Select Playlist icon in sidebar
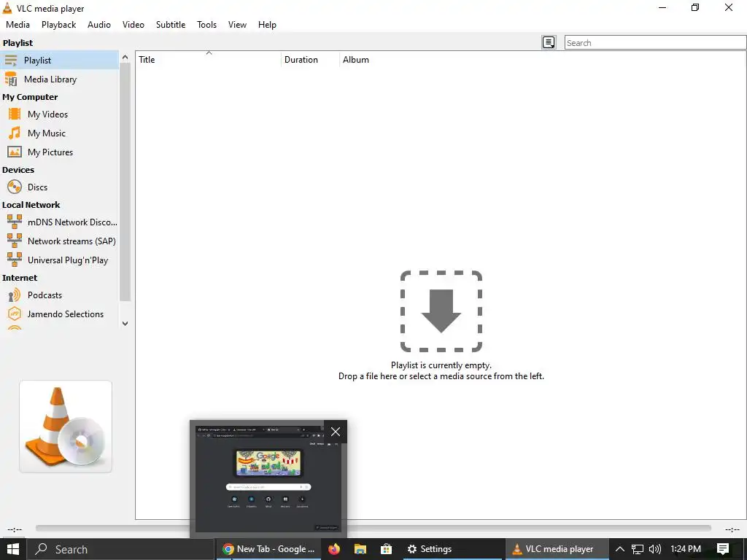Screen dimensions: 747x560 point(10,60)
